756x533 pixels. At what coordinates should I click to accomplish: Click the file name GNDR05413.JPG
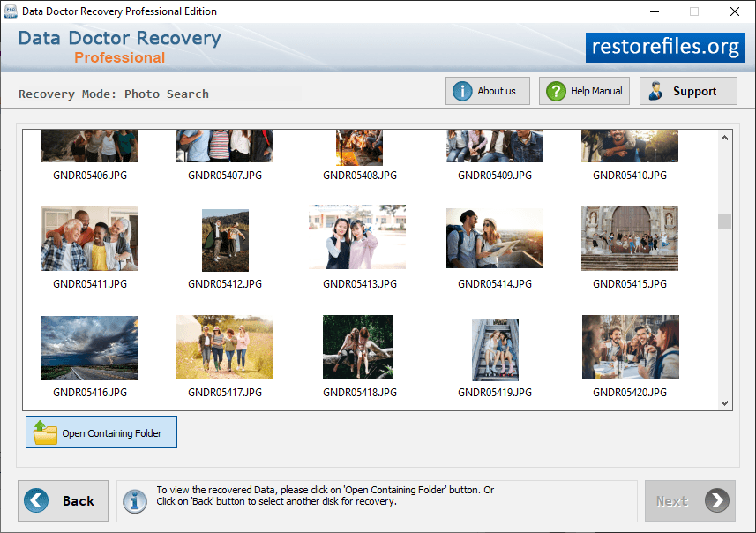click(360, 283)
